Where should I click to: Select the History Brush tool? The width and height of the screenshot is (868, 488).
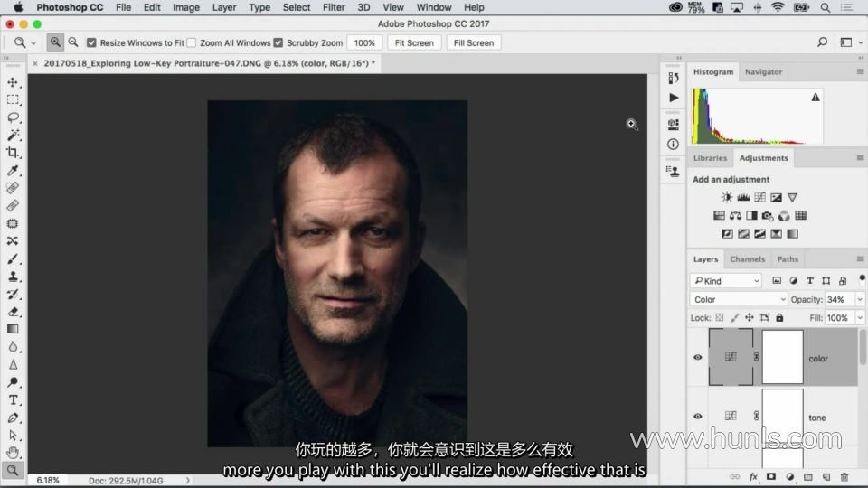click(13, 295)
